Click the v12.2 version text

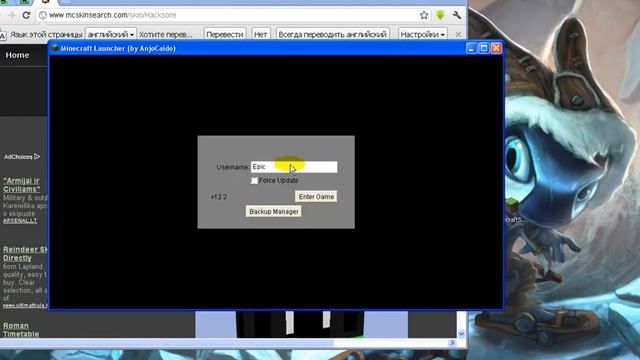click(219, 197)
